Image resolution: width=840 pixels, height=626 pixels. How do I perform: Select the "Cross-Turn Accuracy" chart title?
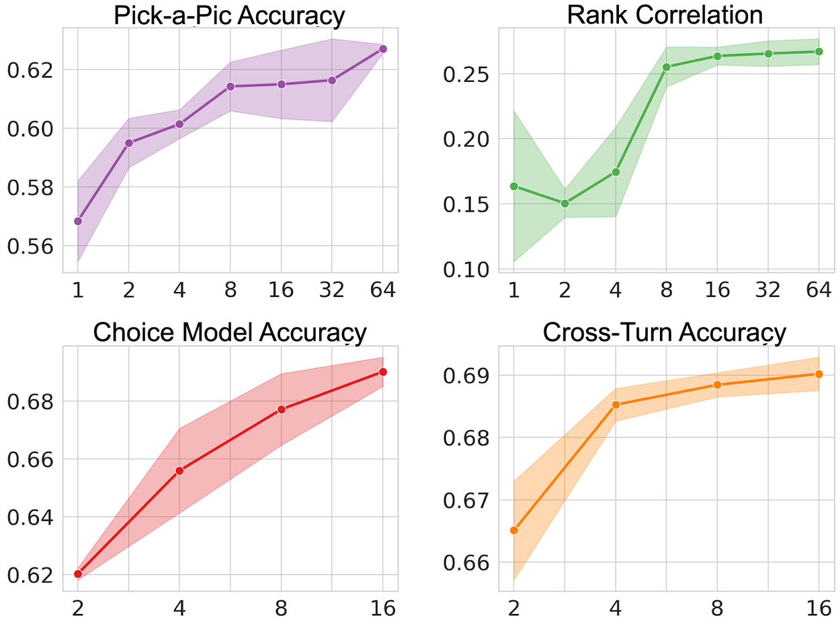(x=665, y=332)
